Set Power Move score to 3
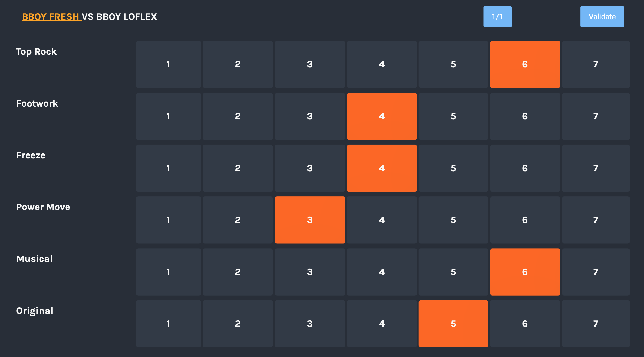 click(310, 220)
